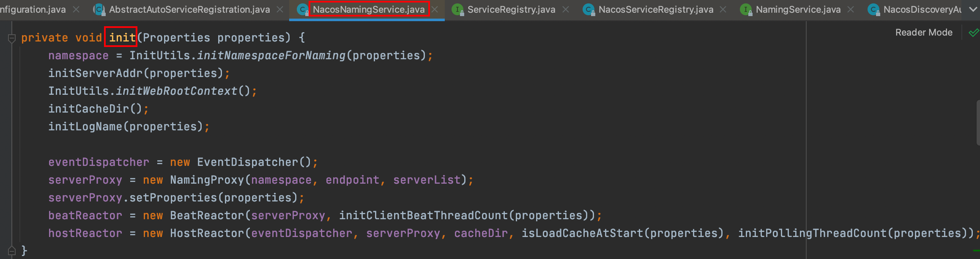980x259 pixels.
Task: Click the init method name
Action: tap(122, 38)
